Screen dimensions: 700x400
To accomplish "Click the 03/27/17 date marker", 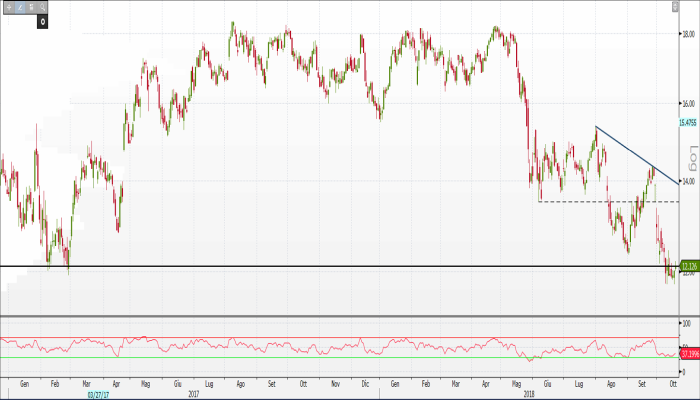I will 97,394.
